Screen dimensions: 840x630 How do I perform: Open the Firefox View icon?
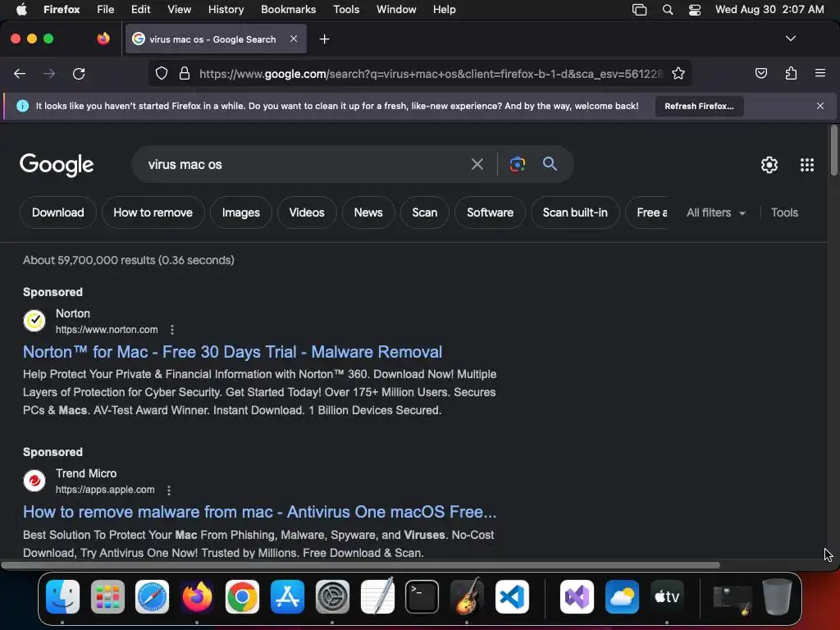coord(103,39)
